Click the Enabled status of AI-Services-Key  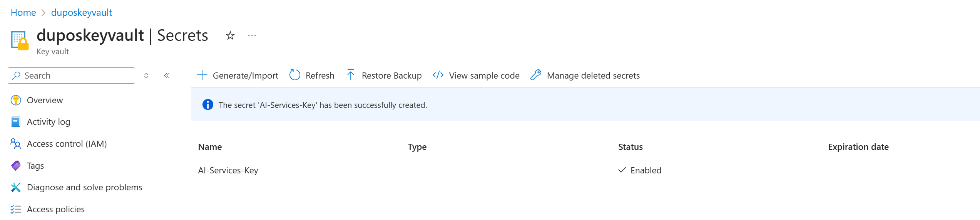646,170
